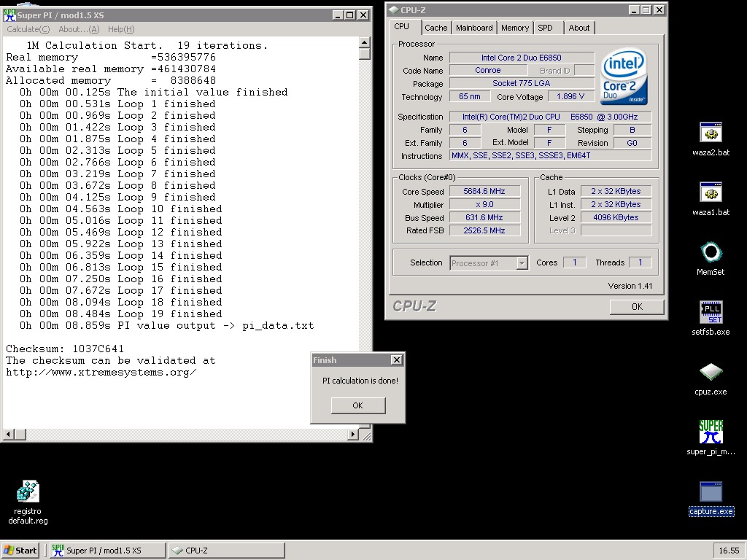
Task: Click the Code Name value Conroe
Action: click(x=488, y=70)
